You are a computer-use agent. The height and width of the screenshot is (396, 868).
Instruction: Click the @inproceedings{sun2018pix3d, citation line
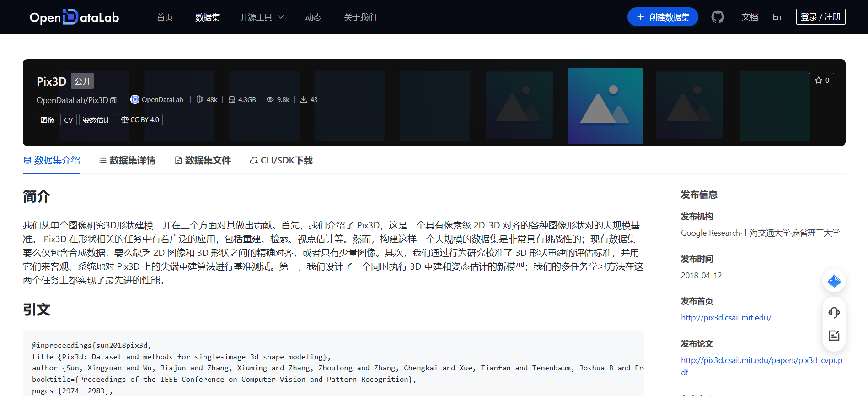tap(91, 346)
